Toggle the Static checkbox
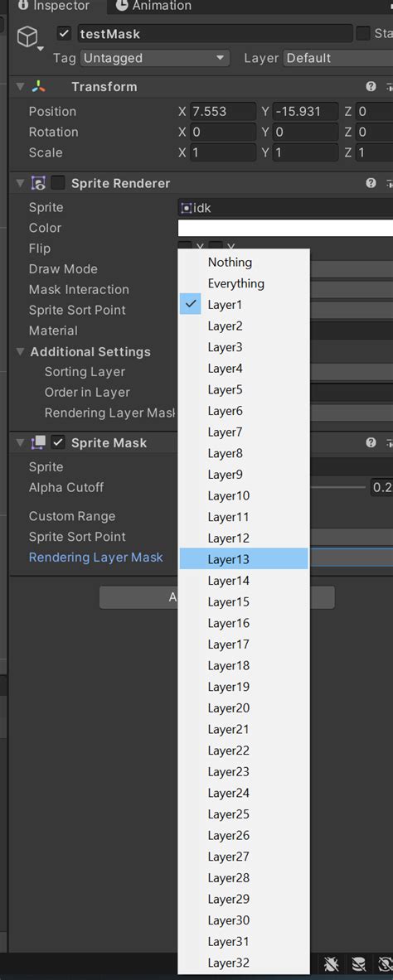This screenshot has height=980, width=393. click(x=363, y=33)
